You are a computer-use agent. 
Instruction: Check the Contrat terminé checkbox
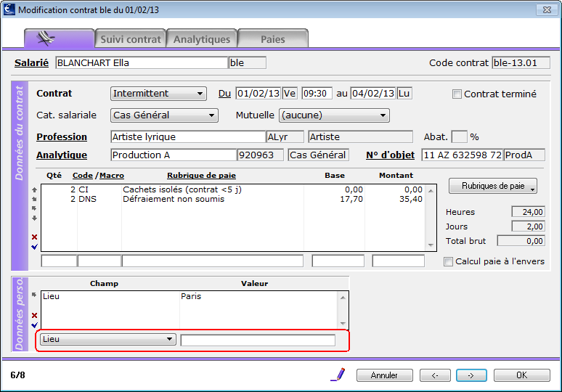[457, 94]
